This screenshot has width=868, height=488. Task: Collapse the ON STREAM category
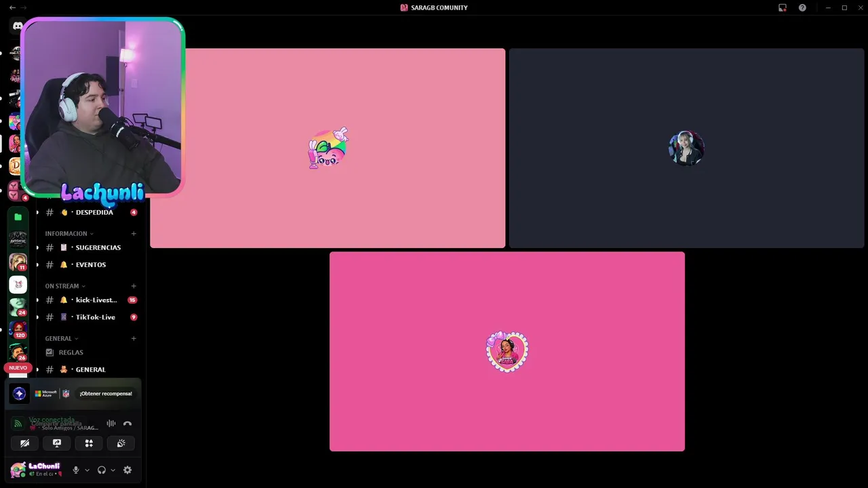coord(64,286)
